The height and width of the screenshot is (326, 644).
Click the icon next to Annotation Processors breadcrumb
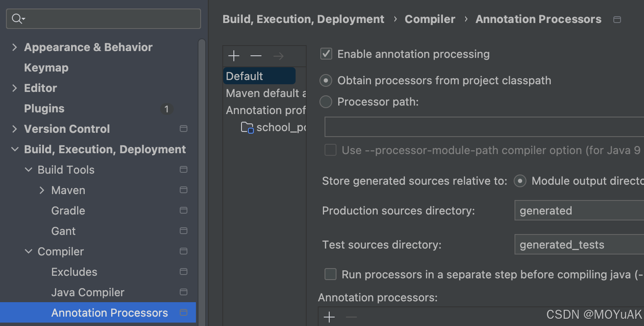[617, 20]
